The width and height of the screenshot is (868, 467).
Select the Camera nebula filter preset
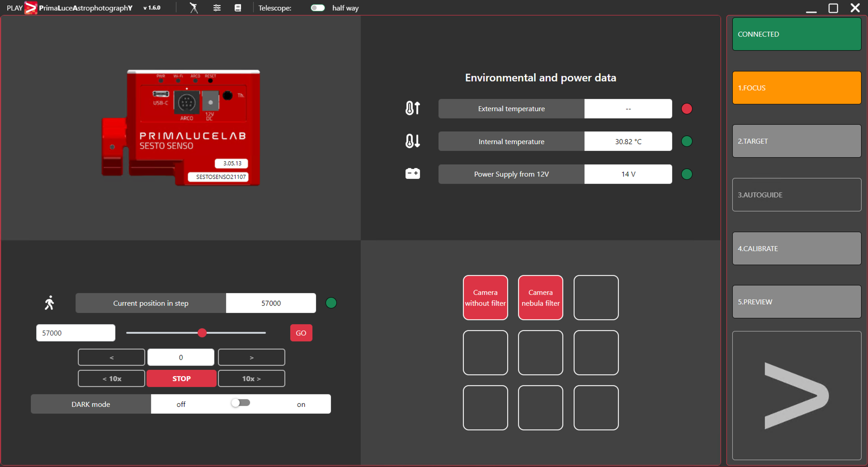click(541, 298)
